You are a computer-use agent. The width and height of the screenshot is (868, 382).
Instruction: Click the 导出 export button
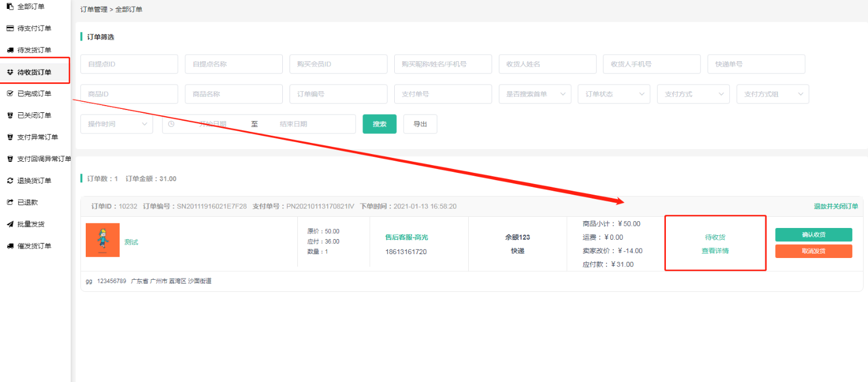pyautogui.click(x=420, y=124)
